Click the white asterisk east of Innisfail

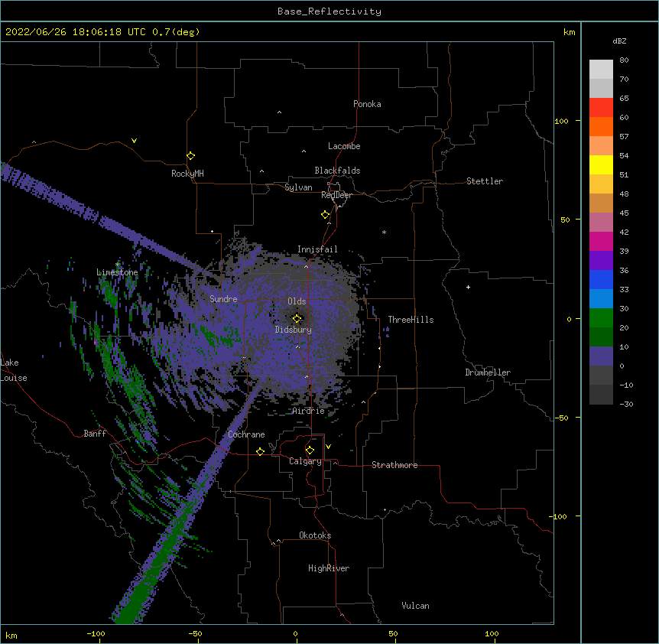click(x=384, y=232)
